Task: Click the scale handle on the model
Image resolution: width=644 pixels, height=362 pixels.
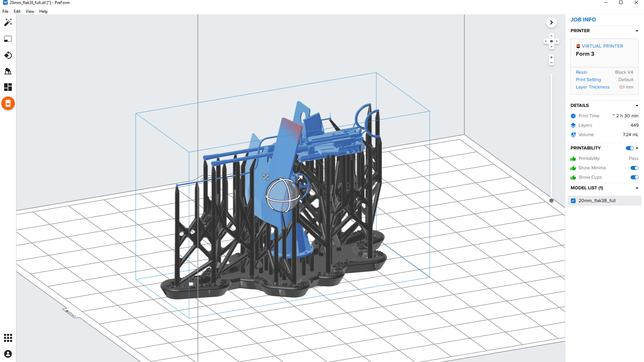Action: pos(266,177)
